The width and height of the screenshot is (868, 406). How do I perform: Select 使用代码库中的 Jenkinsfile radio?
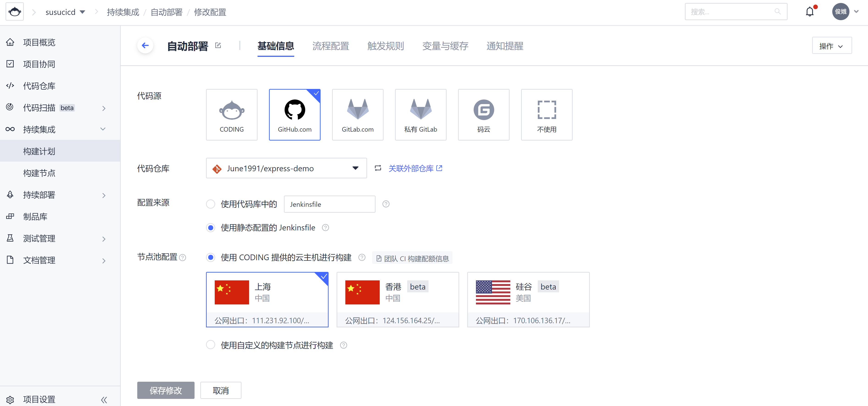click(211, 204)
